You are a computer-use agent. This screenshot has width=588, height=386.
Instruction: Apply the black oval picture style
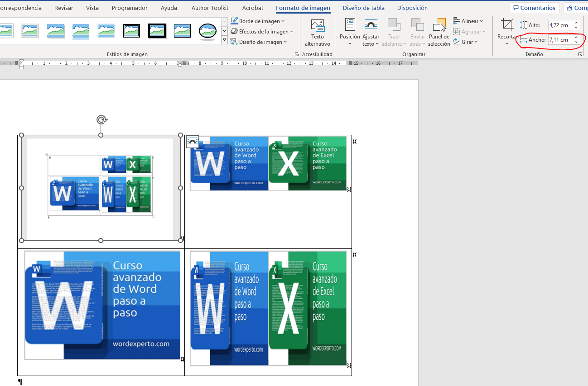pos(208,31)
